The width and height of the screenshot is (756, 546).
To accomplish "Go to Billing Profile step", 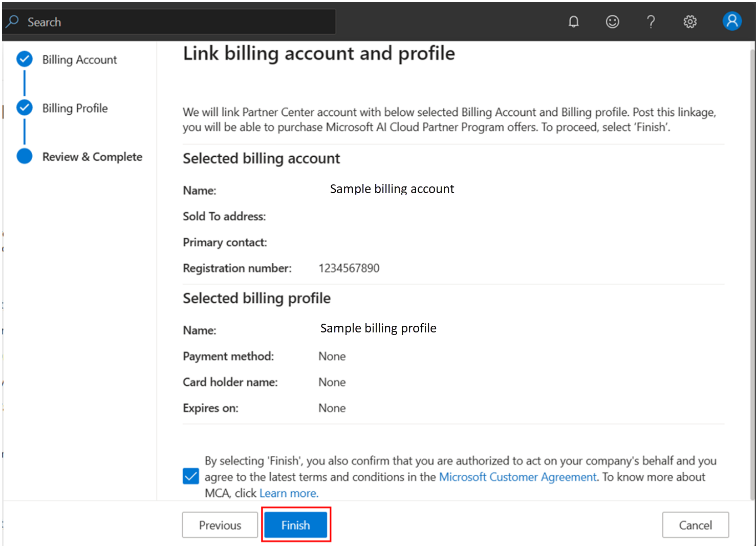I will pos(75,109).
